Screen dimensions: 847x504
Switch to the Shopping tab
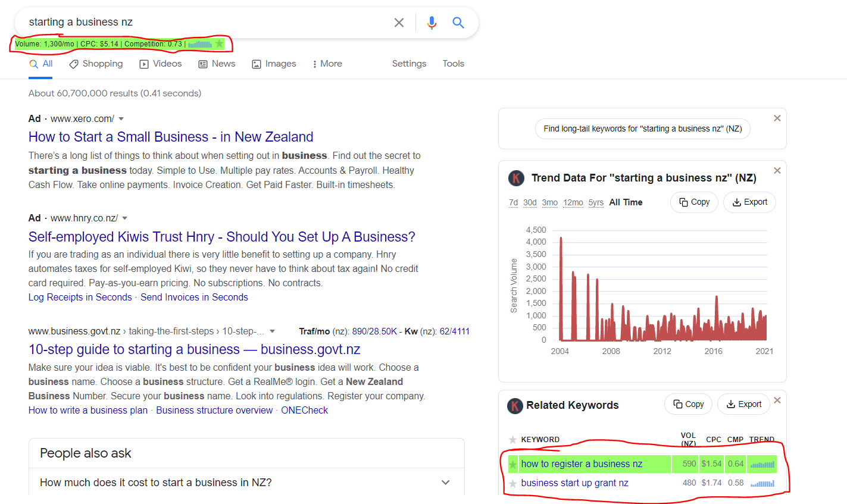pos(96,64)
